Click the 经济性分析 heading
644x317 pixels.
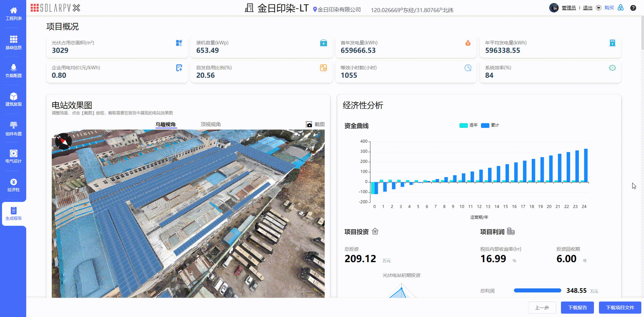click(363, 105)
